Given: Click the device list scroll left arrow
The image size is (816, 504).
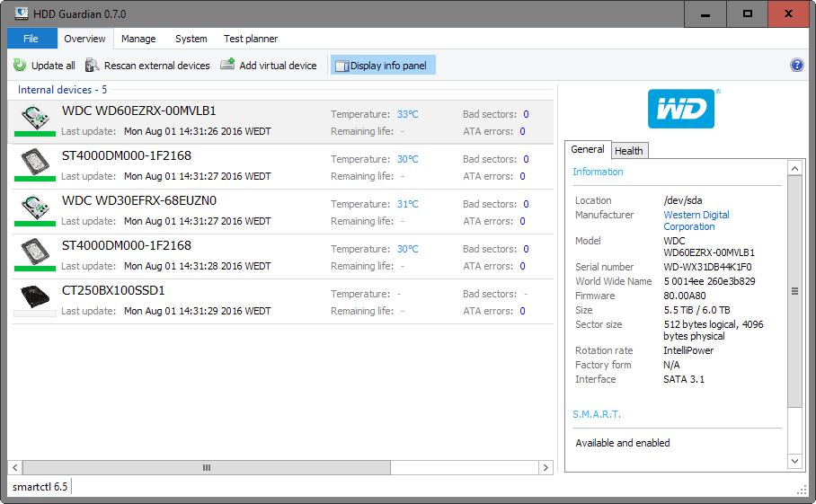Looking at the screenshot, I should (x=15, y=467).
